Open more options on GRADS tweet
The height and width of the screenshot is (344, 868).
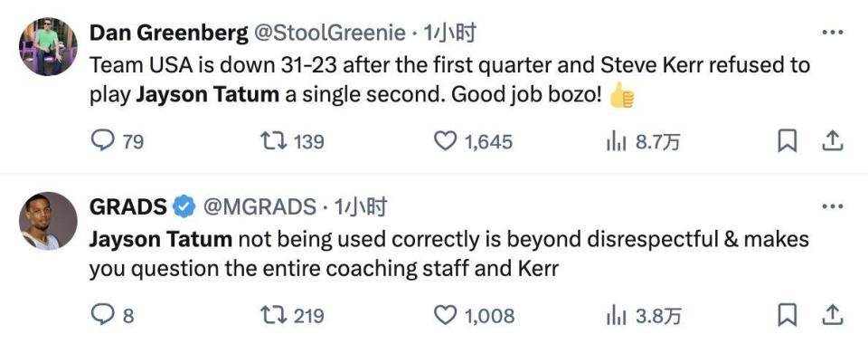click(x=832, y=206)
